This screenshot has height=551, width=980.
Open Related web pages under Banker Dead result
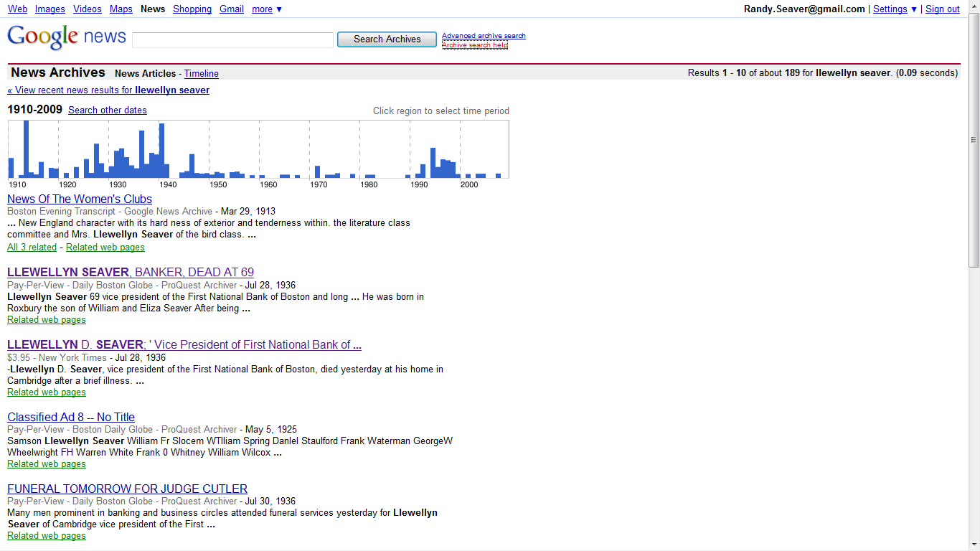coord(47,320)
